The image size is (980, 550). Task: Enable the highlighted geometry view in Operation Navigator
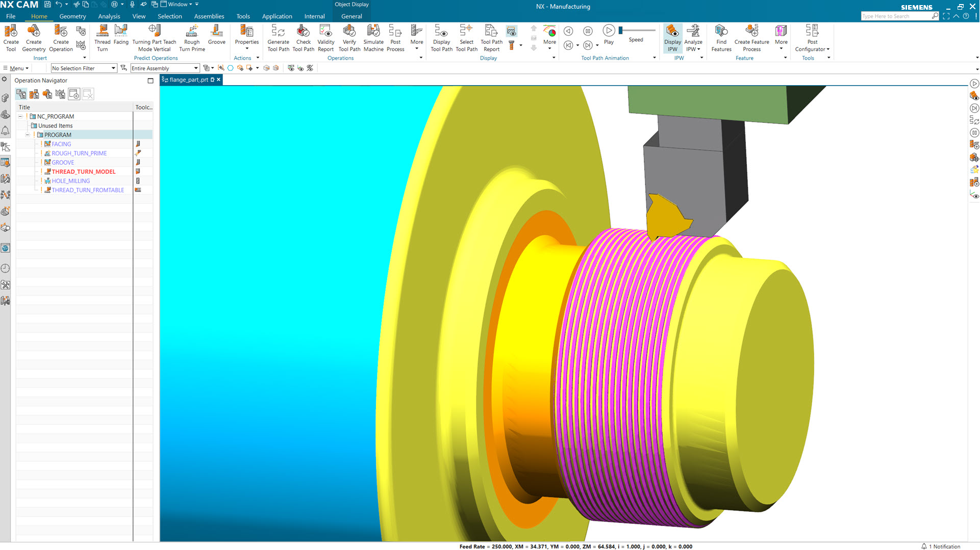(21, 94)
